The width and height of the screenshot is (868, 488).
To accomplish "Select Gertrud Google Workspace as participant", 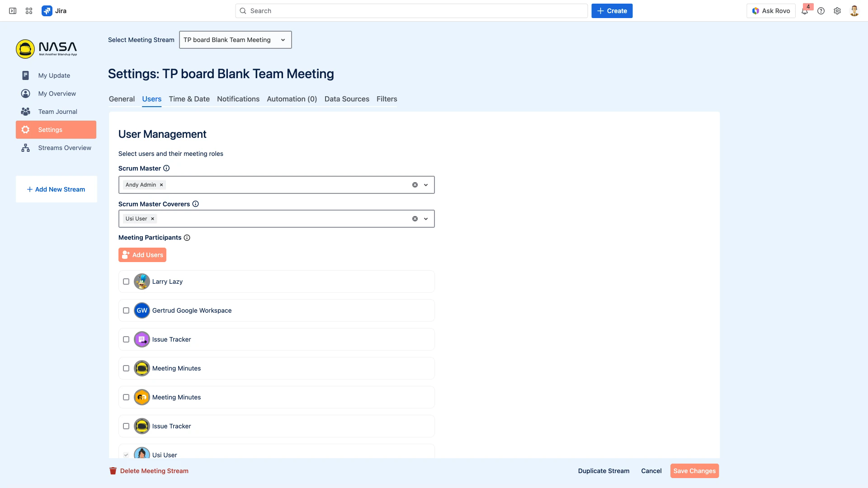I will pos(126,310).
